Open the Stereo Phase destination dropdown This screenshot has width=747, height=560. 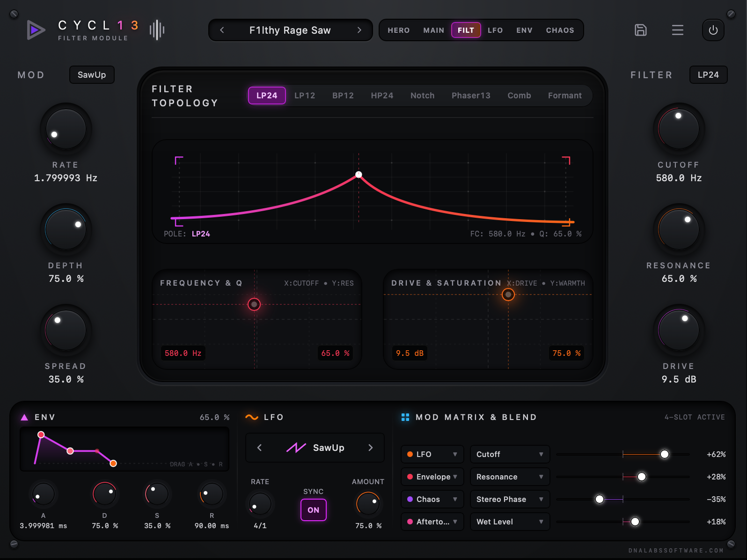click(510, 499)
